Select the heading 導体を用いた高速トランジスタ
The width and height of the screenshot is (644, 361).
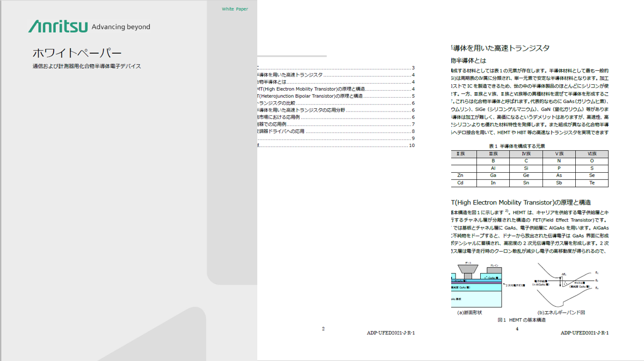500,48
